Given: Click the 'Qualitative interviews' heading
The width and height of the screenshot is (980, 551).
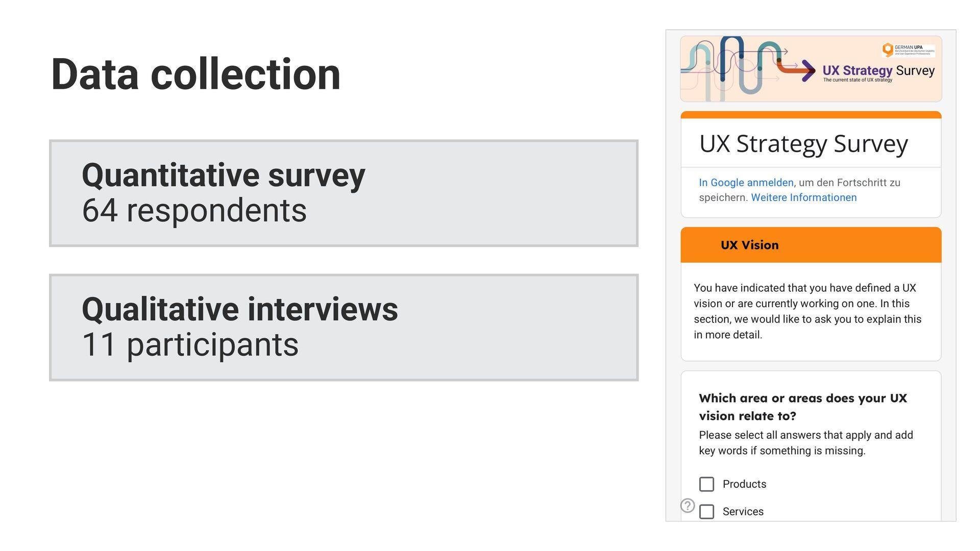Looking at the screenshot, I should point(239,309).
